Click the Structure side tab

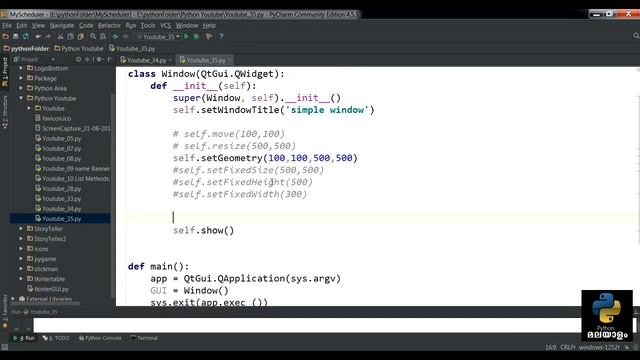point(5,112)
